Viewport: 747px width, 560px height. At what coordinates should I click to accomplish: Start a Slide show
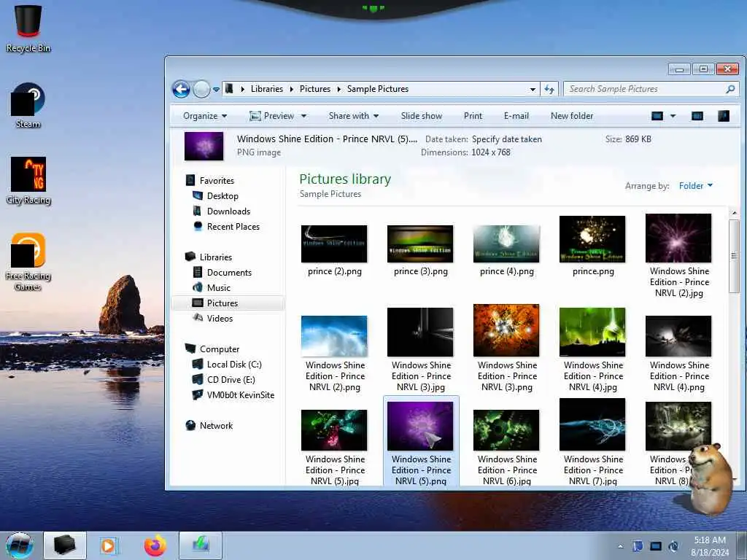[x=421, y=116]
